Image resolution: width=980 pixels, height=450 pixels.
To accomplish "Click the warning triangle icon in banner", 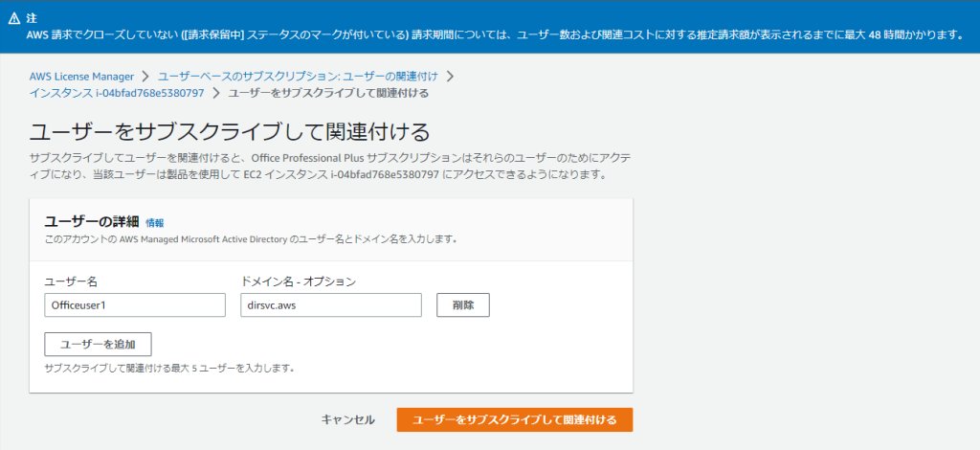I will 14,19.
